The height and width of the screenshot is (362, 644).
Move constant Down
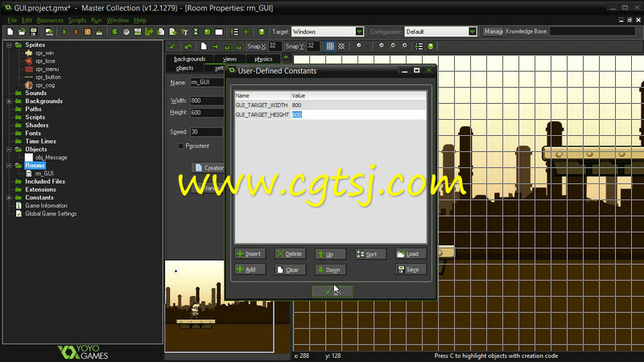pos(330,269)
